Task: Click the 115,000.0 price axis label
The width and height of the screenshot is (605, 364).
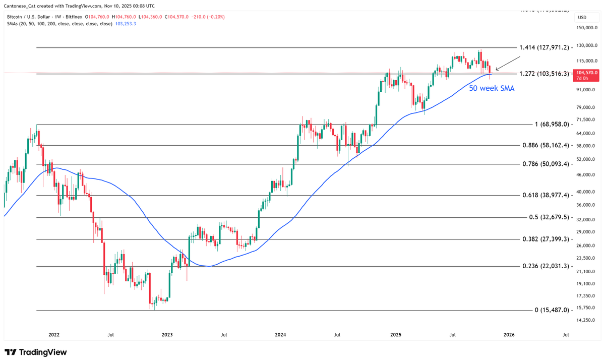Action: point(586,60)
